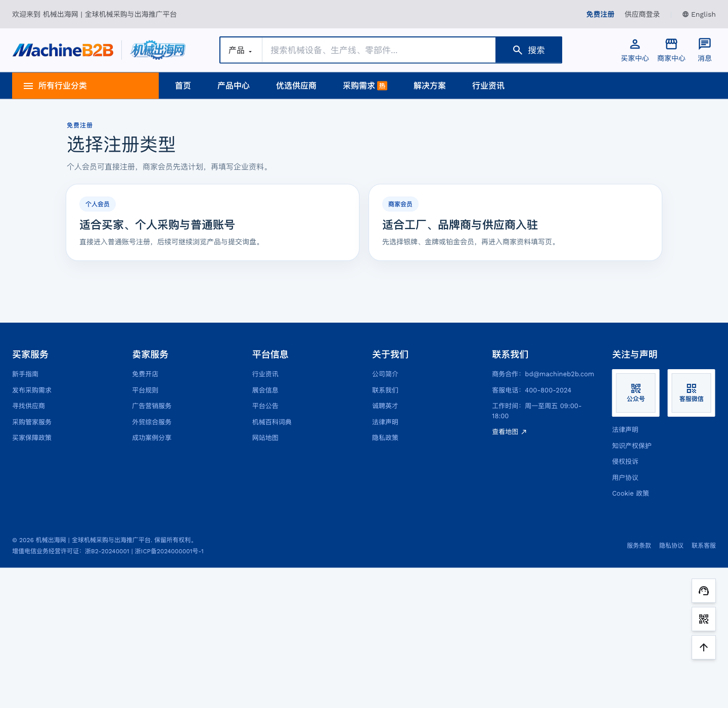
Task: Click the 查看地图 link
Action: point(509,432)
